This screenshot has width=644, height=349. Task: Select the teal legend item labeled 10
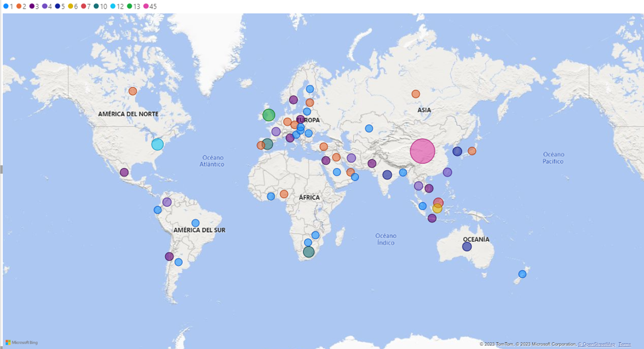coord(100,6)
